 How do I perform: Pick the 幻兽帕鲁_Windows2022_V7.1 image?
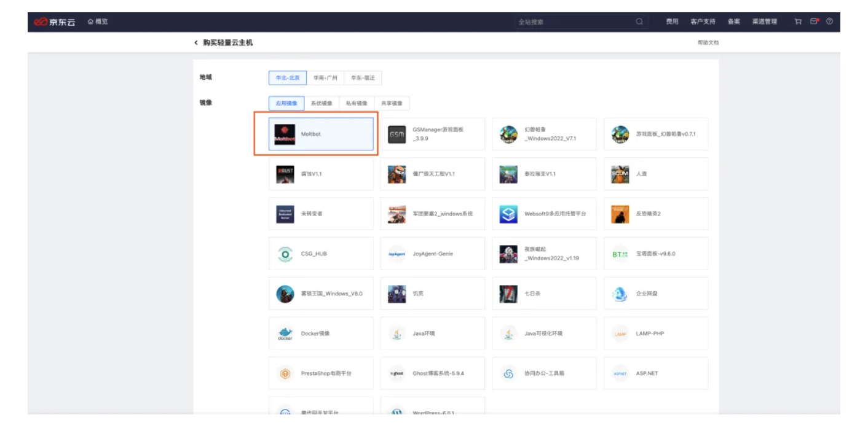(x=544, y=134)
